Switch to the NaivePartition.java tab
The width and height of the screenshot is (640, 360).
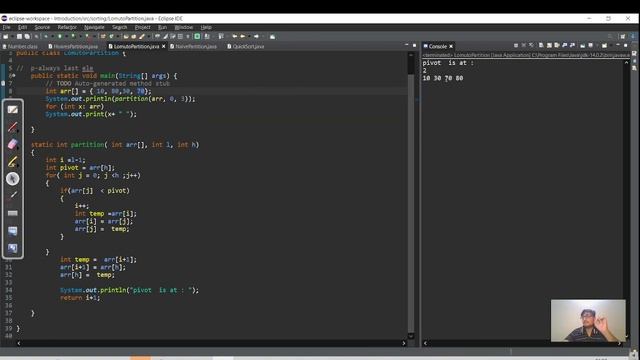click(193, 47)
